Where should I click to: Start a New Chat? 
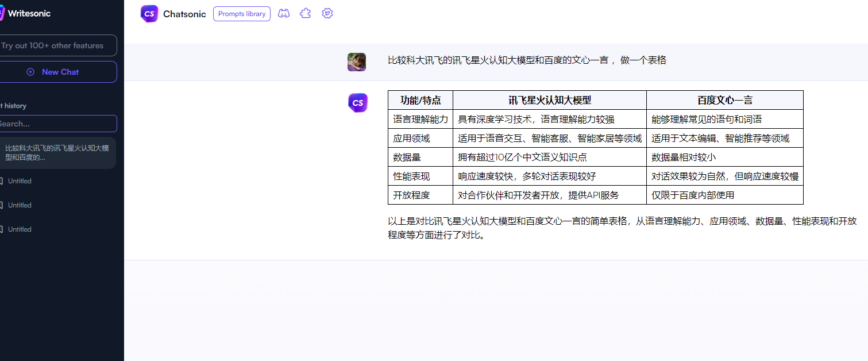click(58, 72)
